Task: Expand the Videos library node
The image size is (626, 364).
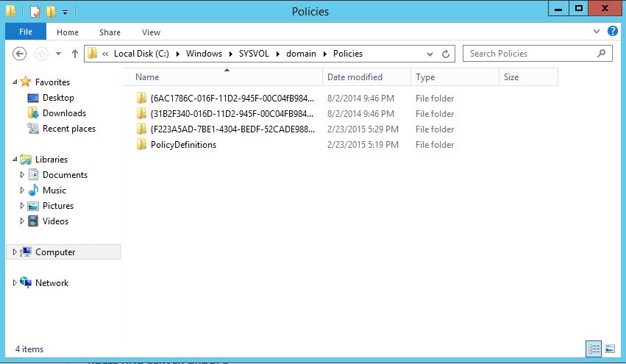Action: click(x=22, y=221)
